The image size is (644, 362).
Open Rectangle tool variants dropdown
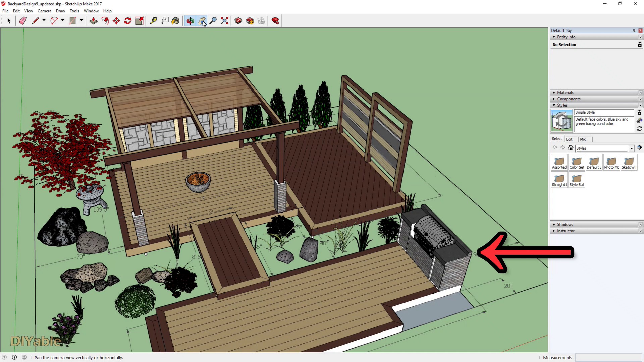coord(82,21)
